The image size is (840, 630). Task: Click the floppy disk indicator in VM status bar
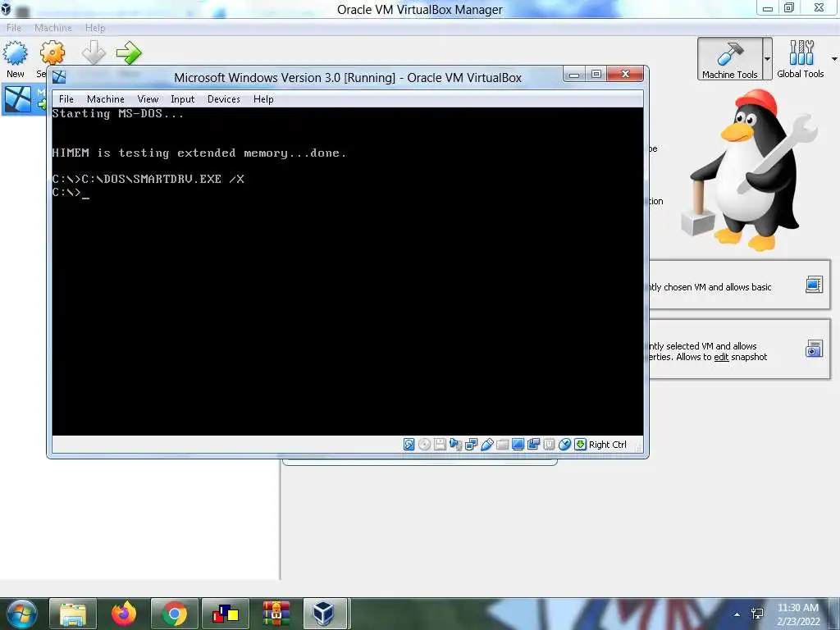[x=440, y=444]
